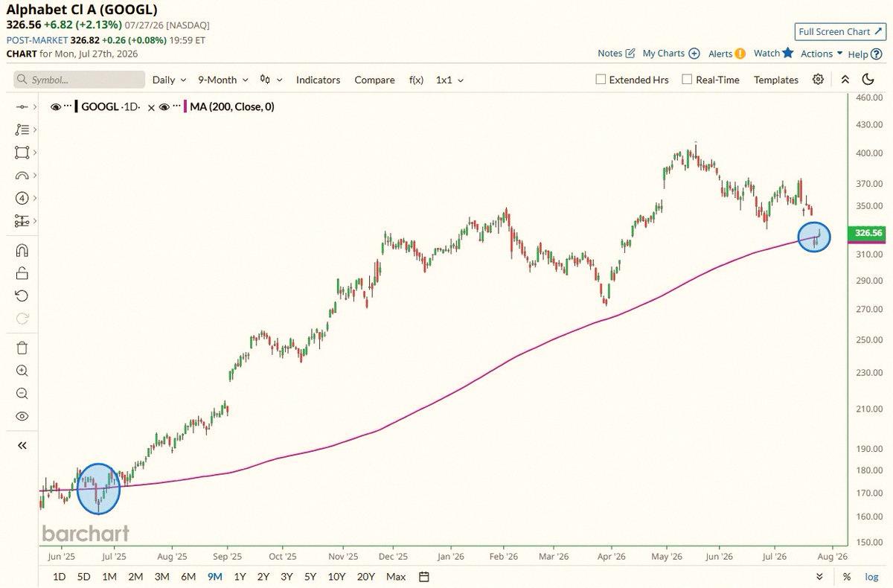The height and width of the screenshot is (588, 893).
Task: Undo the last chart action
Action: (22, 295)
